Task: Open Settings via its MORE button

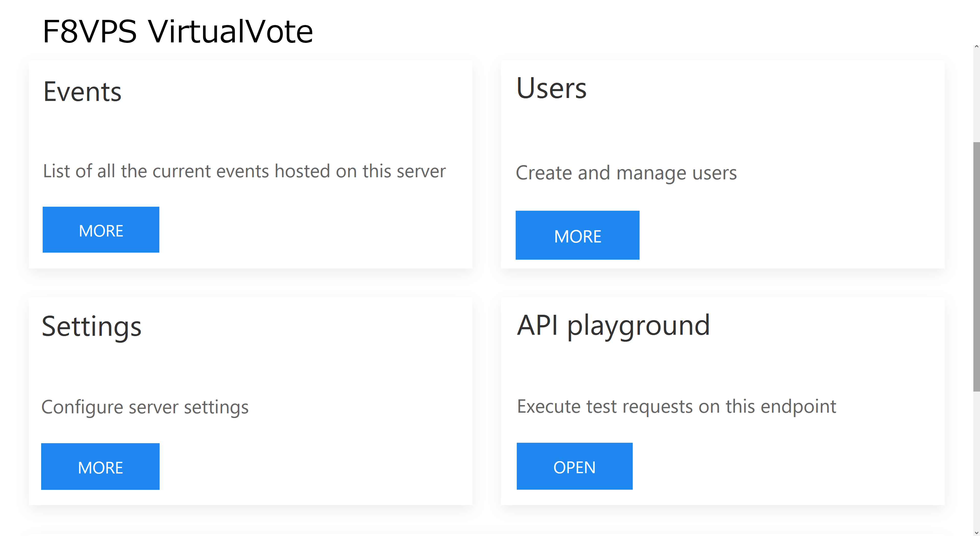Action: click(x=101, y=466)
